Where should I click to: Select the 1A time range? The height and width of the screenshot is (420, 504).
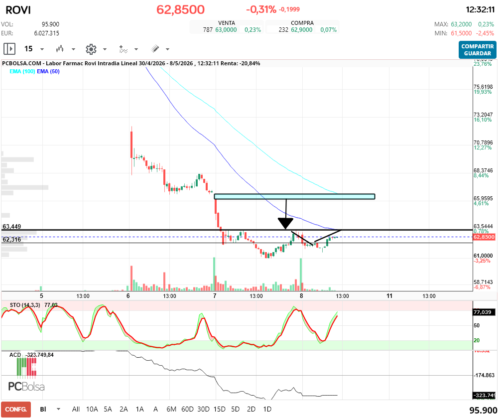point(140,409)
